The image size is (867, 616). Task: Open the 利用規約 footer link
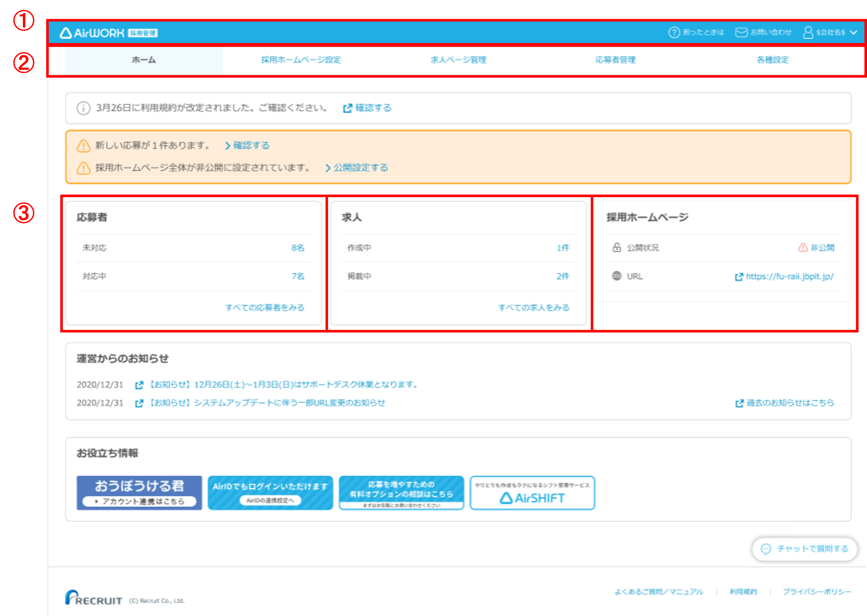point(743,592)
